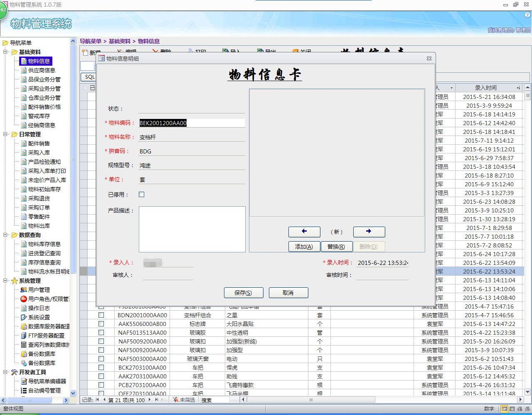Click the 自动编号管理 icon

[24, 390]
